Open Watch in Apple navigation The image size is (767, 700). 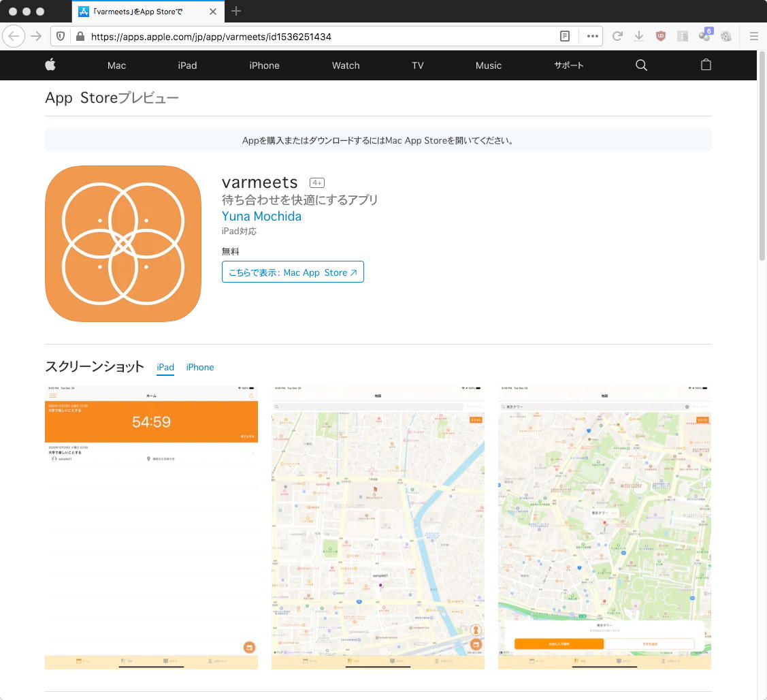[345, 65]
